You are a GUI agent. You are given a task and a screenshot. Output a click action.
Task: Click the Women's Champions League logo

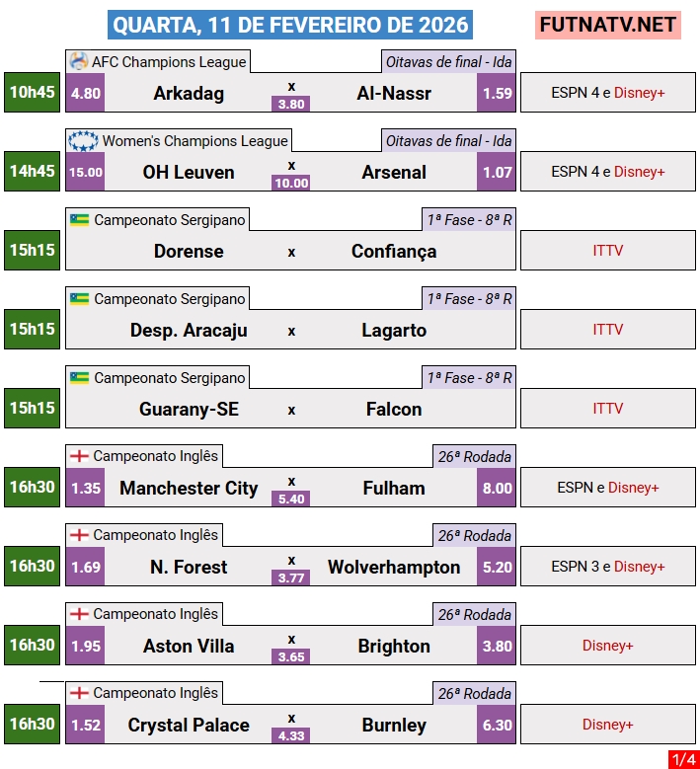tap(83, 141)
